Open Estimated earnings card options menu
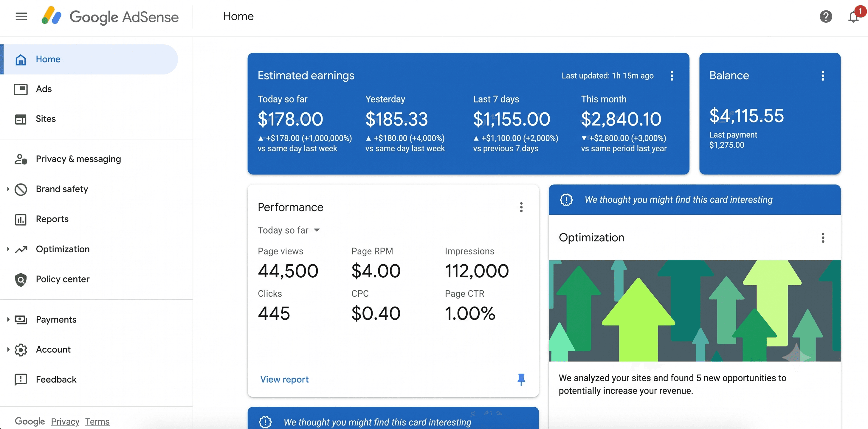868x429 pixels. pos(672,76)
